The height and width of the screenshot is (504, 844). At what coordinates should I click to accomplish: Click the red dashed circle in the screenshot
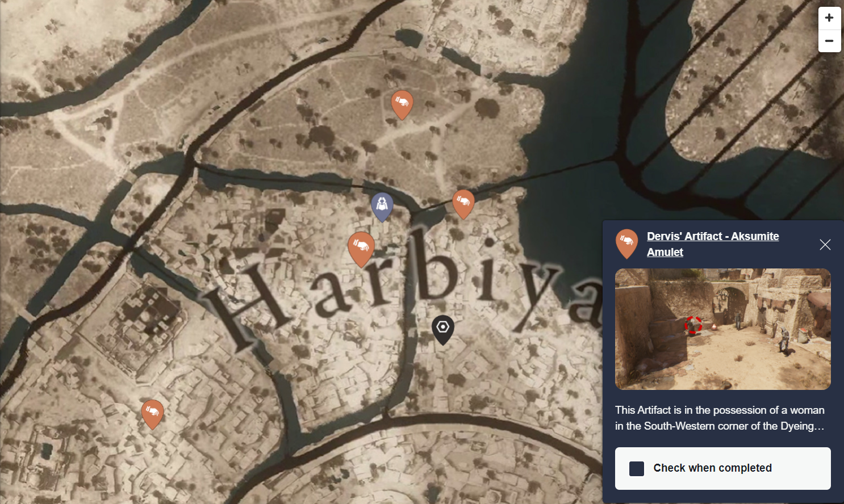pos(693,325)
